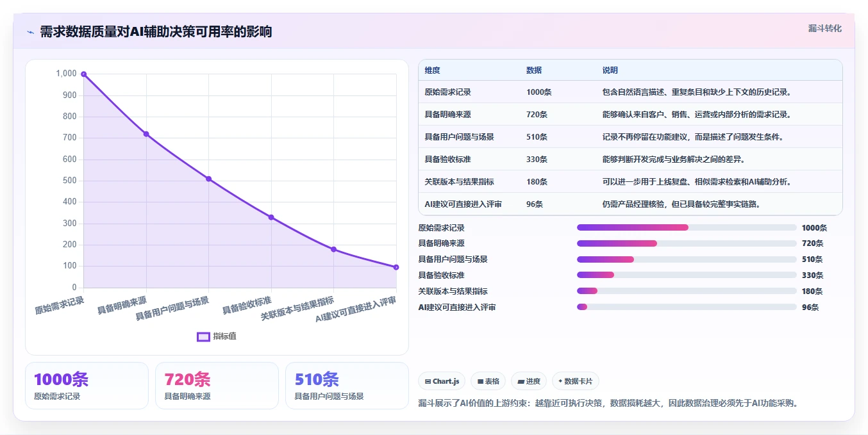Select the Chart.js chip

442,381
